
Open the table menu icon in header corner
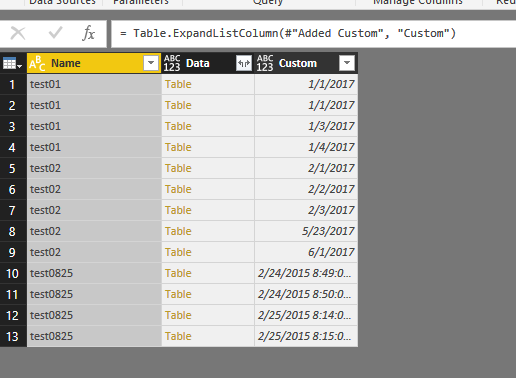[x=12, y=63]
